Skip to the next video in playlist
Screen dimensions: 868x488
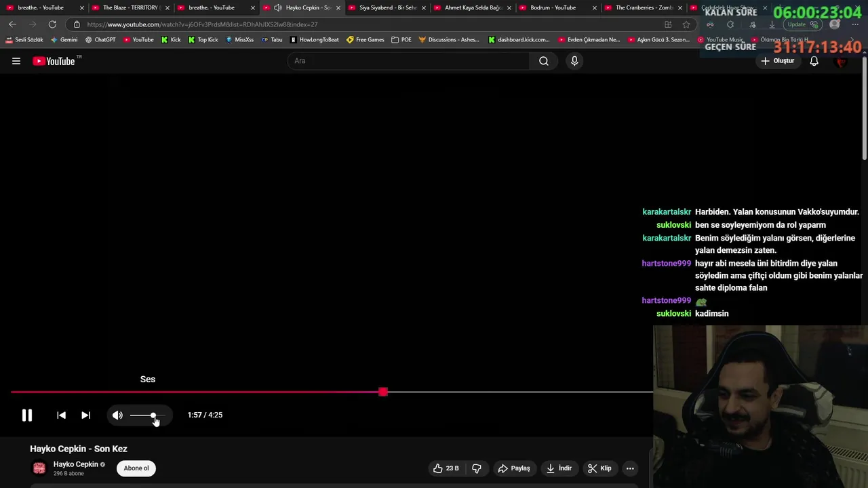pyautogui.click(x=85, y=415)
